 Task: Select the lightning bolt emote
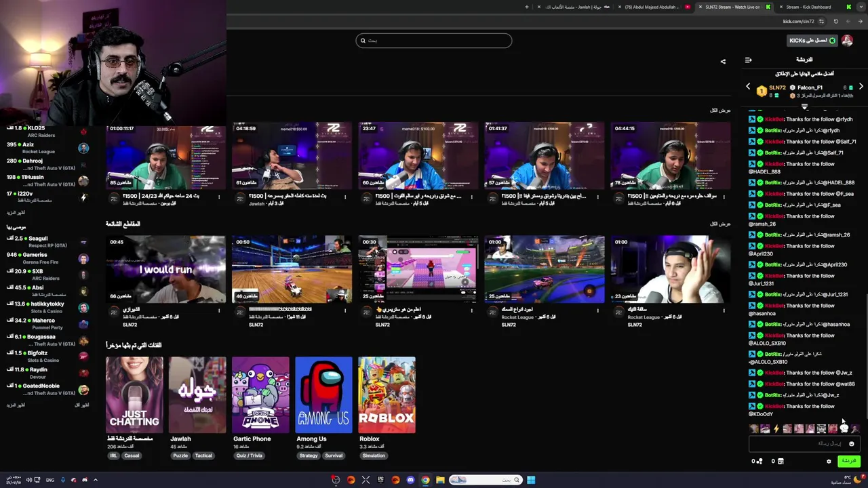click(x=776, y=428)
